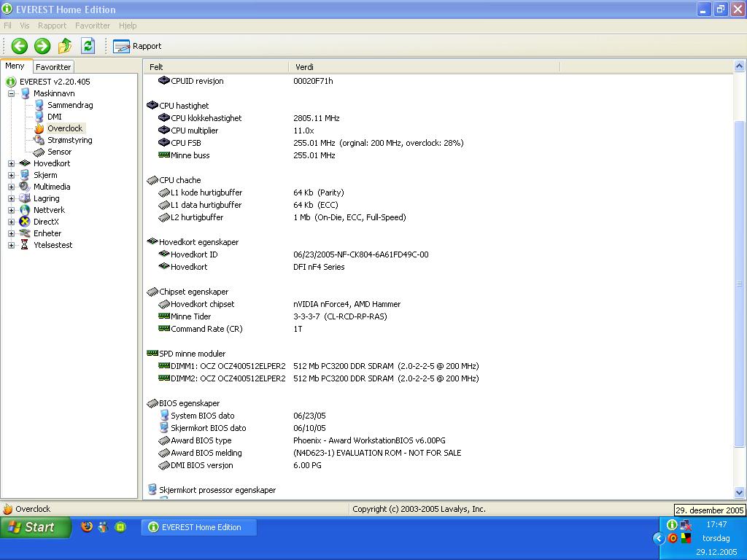Select the Strømstyring power icon

point(39,140)
